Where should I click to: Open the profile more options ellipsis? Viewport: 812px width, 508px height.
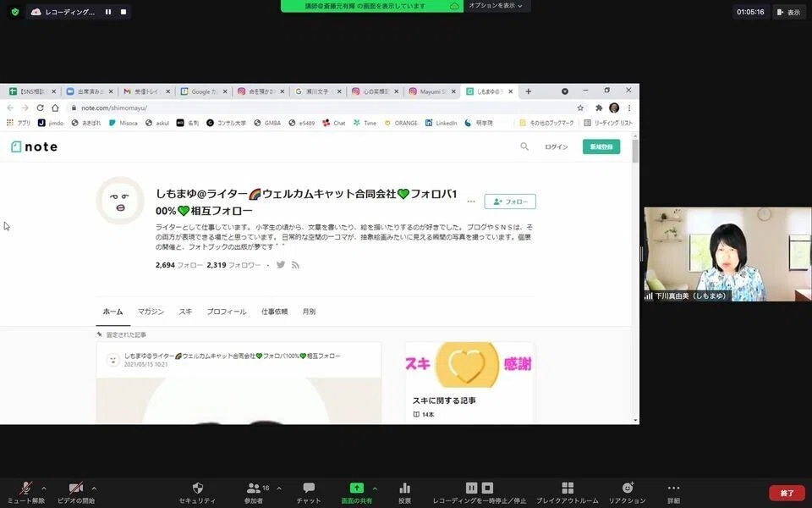tap(471, 202)
